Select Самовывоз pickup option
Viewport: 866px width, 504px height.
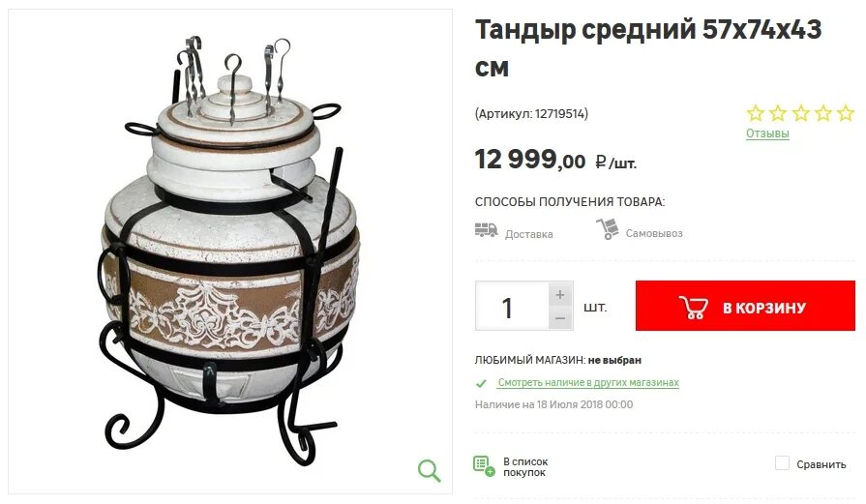(654, 233)
